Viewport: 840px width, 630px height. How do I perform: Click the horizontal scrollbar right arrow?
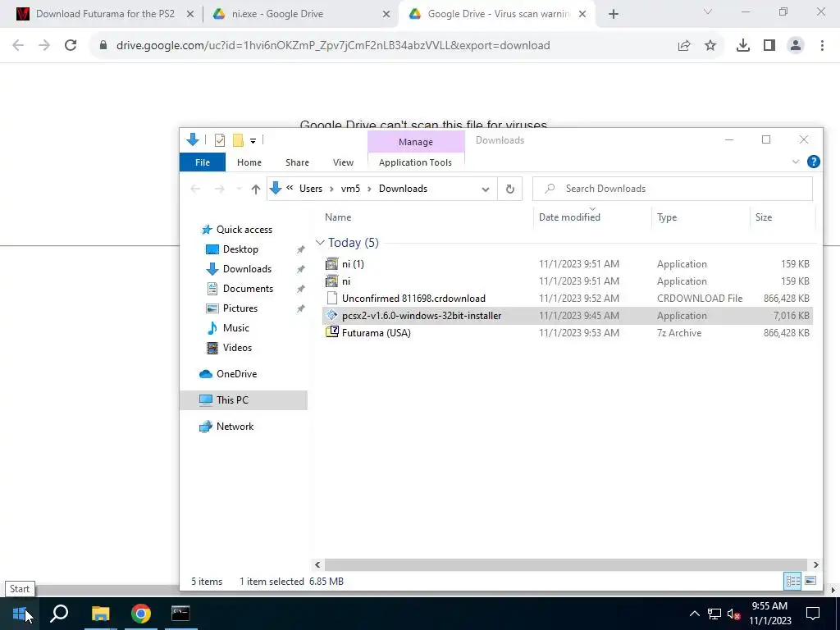pyautogui.click(x=815, y=564)
